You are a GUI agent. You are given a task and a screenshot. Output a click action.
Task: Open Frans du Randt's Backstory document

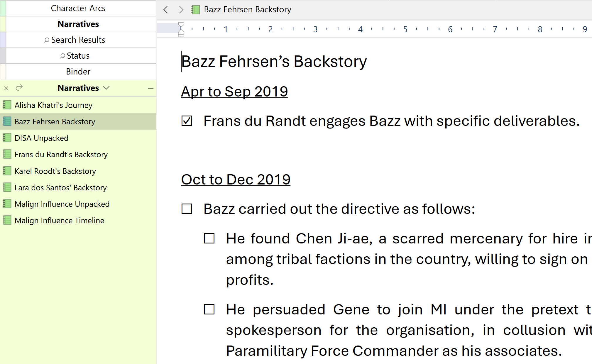click(61, 155)
